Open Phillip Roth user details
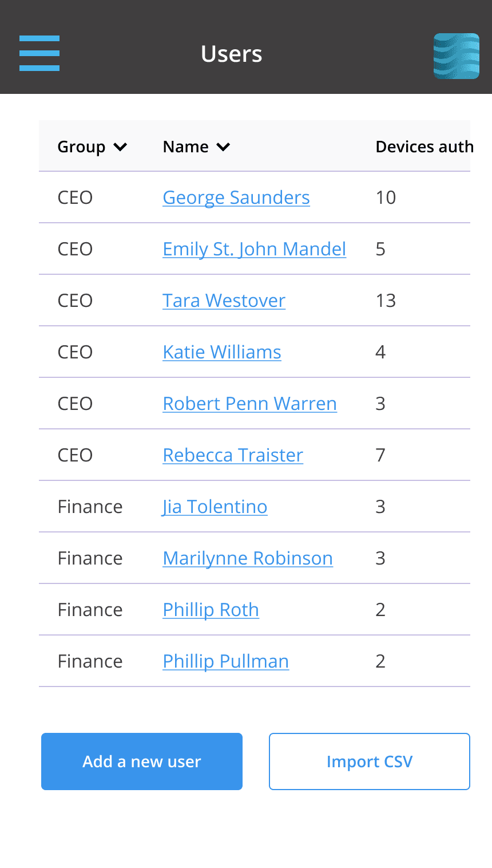The height and width of the screenshot is (868, 492). (211, 610)
